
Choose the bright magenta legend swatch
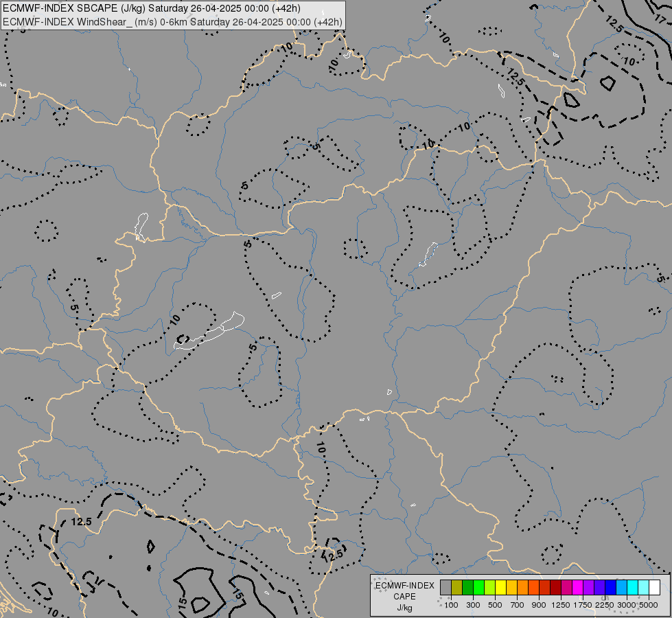click(577, 588)
